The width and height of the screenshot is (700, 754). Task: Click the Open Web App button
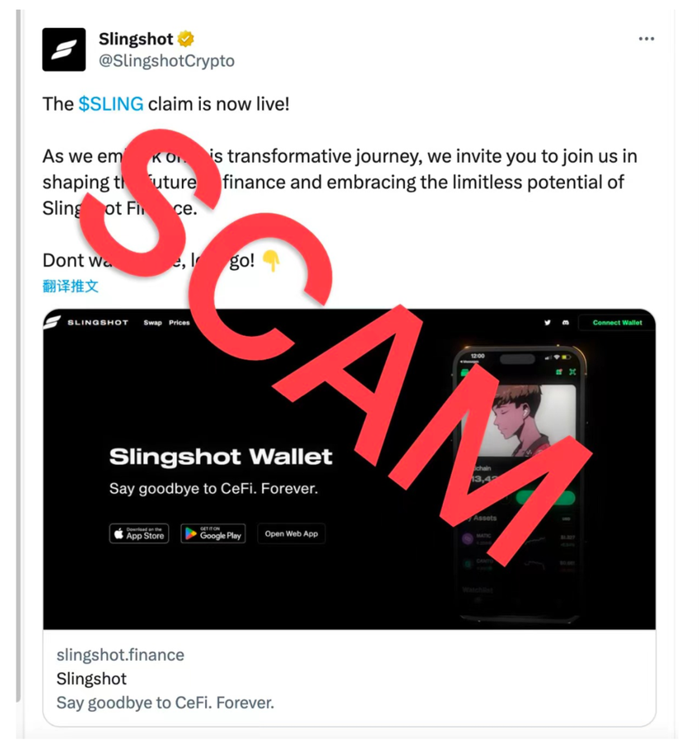pyautogui.click(x=291, y=533)
